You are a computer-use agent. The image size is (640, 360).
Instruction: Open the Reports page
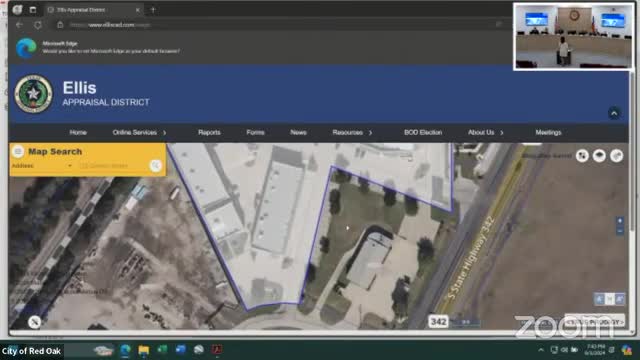point(209,132)
